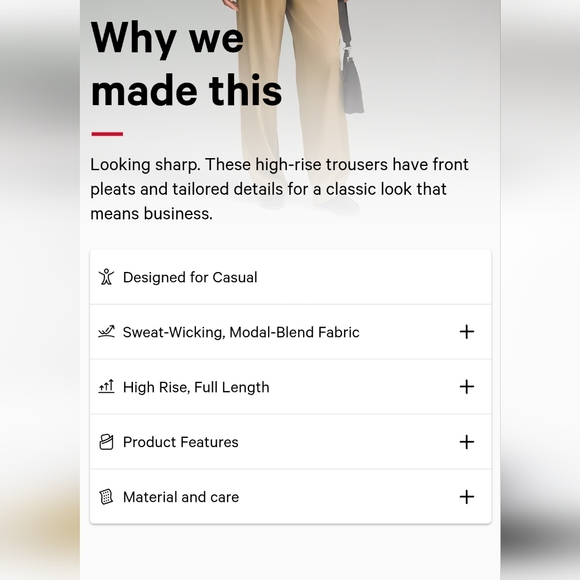Click the gray handbag in the photo

[x=352, y=80]
